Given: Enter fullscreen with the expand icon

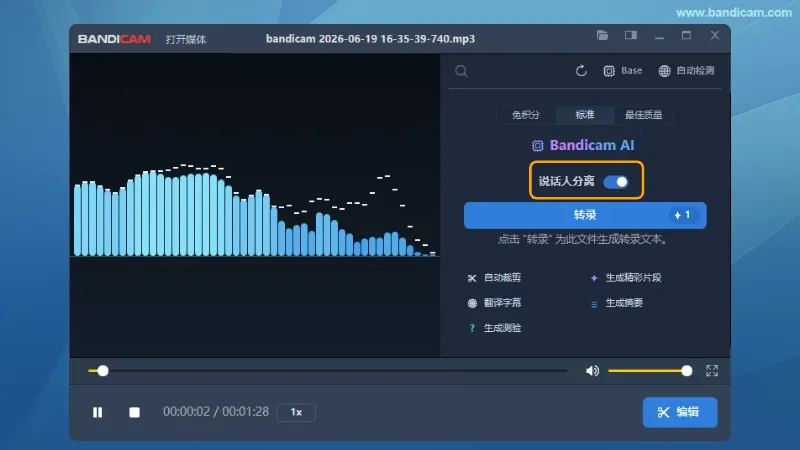Looking at the screenshot, I should click(x=712, y=371).
